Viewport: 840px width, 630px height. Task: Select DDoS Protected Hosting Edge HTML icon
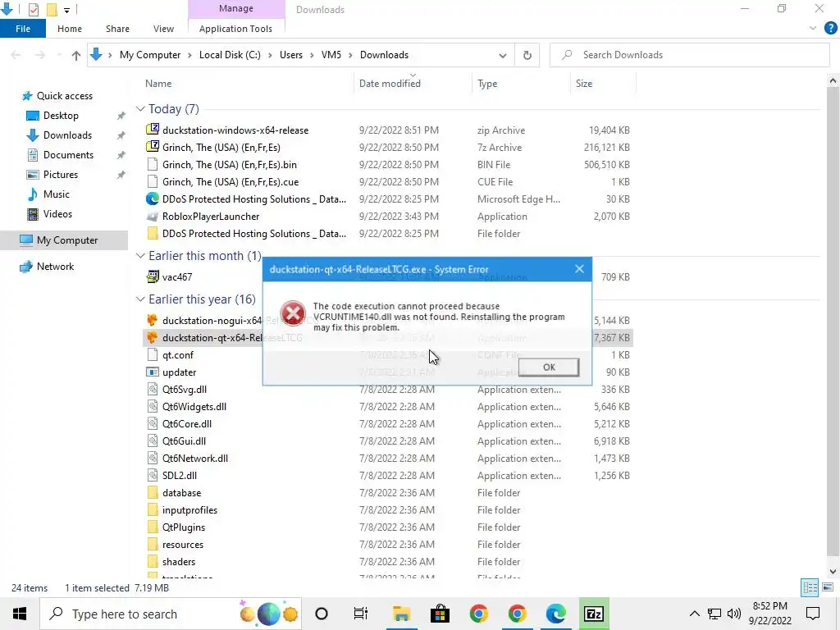152,199
